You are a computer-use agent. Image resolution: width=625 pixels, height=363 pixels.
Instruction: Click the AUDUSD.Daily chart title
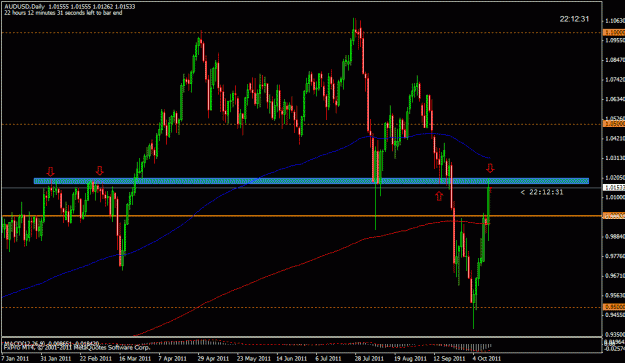point(25,7)
